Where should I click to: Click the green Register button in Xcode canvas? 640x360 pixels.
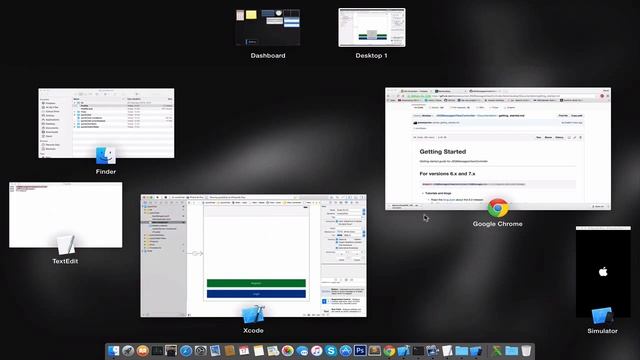[256, 283]
